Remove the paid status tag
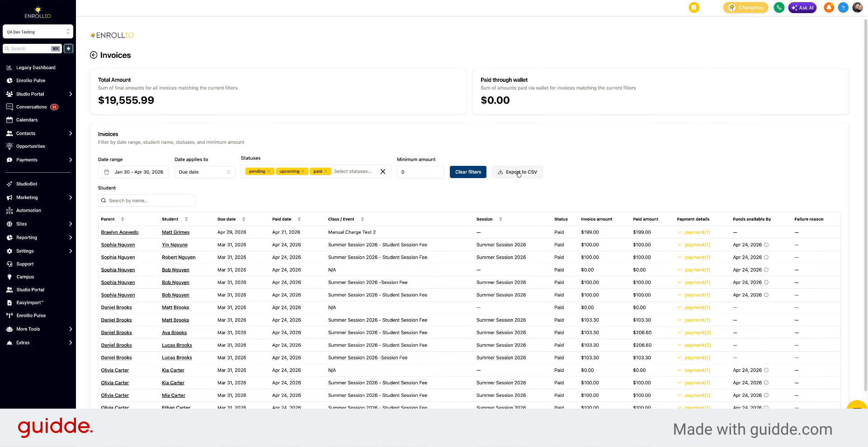 pos(325,171)
